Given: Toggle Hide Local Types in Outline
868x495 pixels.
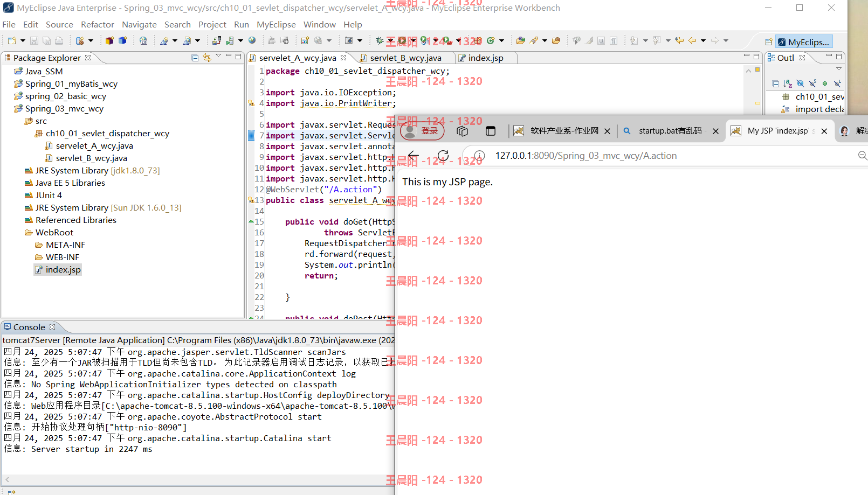Looking at the screenshot, I should point(837,83).
